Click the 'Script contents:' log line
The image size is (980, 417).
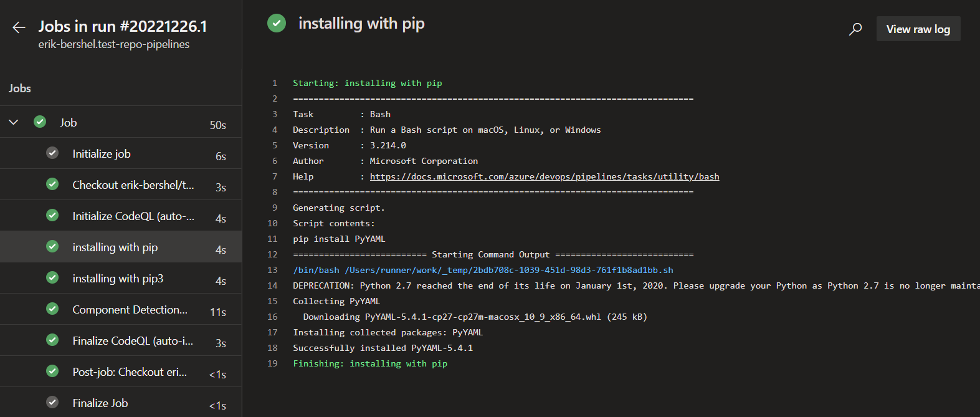[x=334, y=223]
